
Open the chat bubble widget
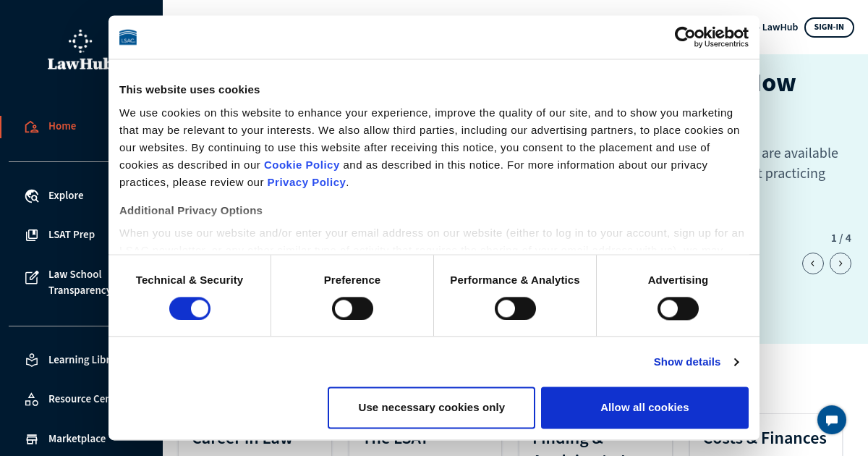coord(832,420)
